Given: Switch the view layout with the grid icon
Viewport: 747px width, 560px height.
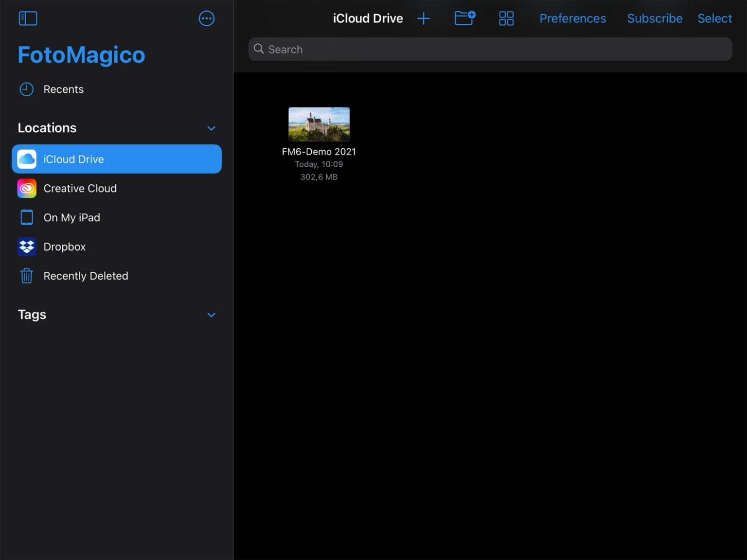Looking at the screenshot, I should pos(506,18).
